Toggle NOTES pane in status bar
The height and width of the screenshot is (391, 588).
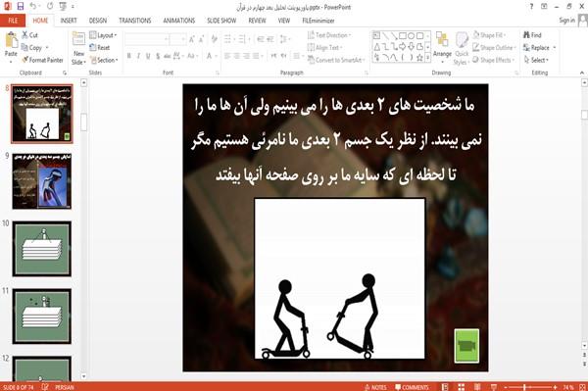coord(375,387)
